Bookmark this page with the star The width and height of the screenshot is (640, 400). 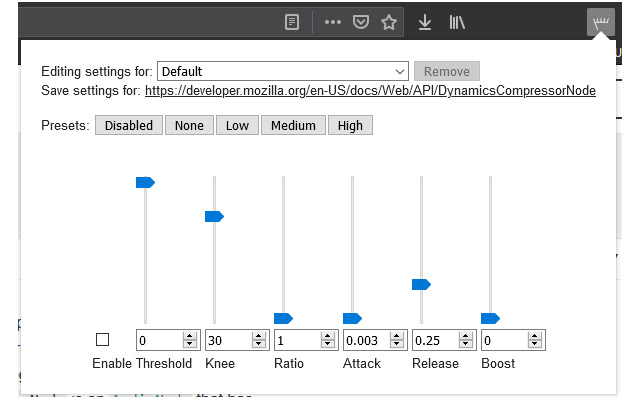tap(389, 22)
